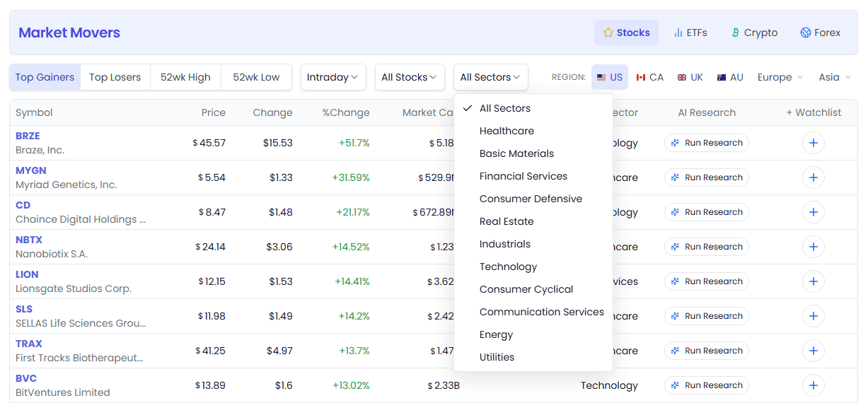Open the Crypto tab
868x403 pixels.
pyautogui.click(x=754, y=33)
